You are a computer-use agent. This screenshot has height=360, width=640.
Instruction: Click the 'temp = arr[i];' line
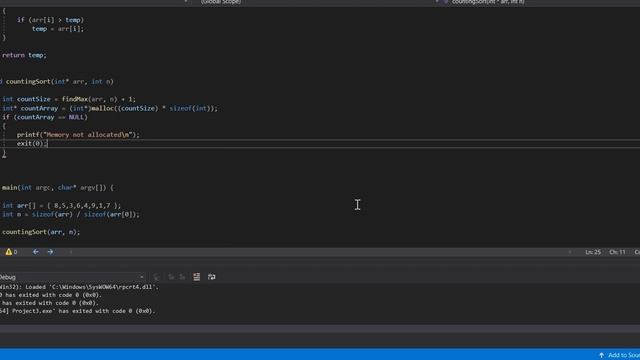point(58,29)
